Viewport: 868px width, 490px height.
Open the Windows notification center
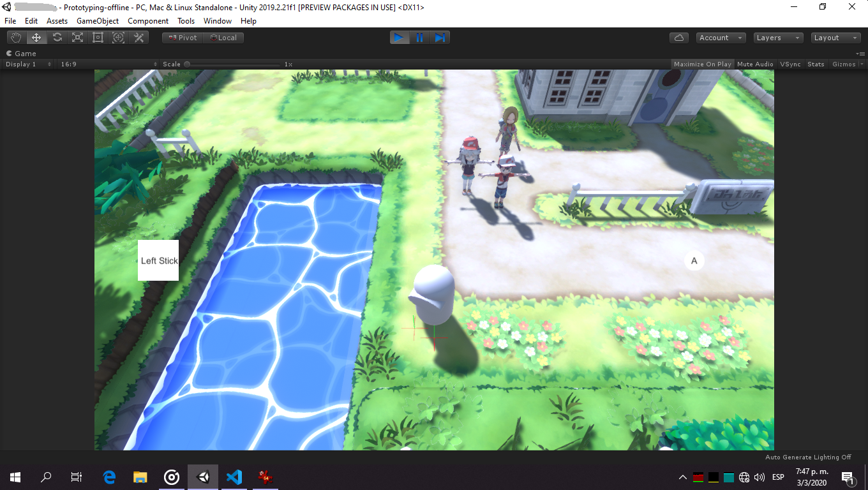click(x=848, y=477)
